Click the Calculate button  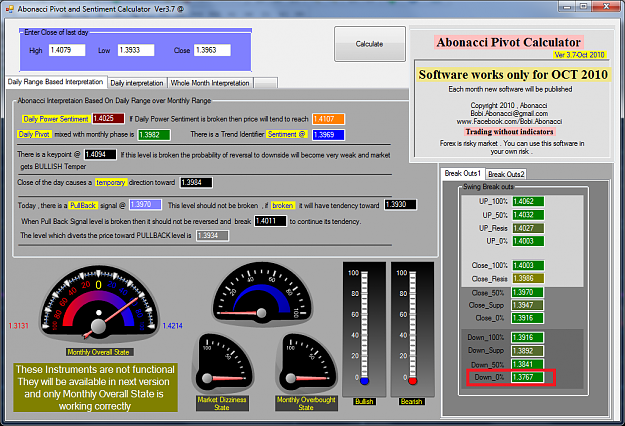click(369, 44)
